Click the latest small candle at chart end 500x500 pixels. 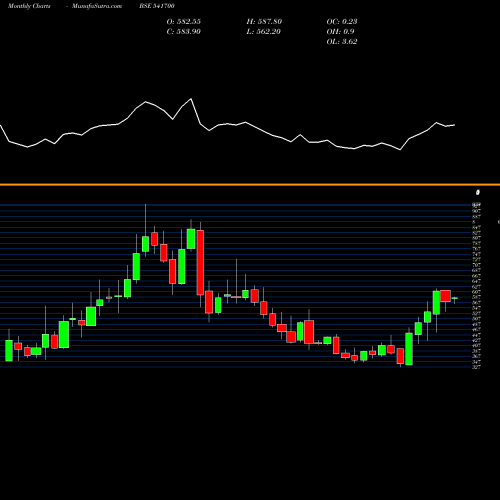pos(455,298)
